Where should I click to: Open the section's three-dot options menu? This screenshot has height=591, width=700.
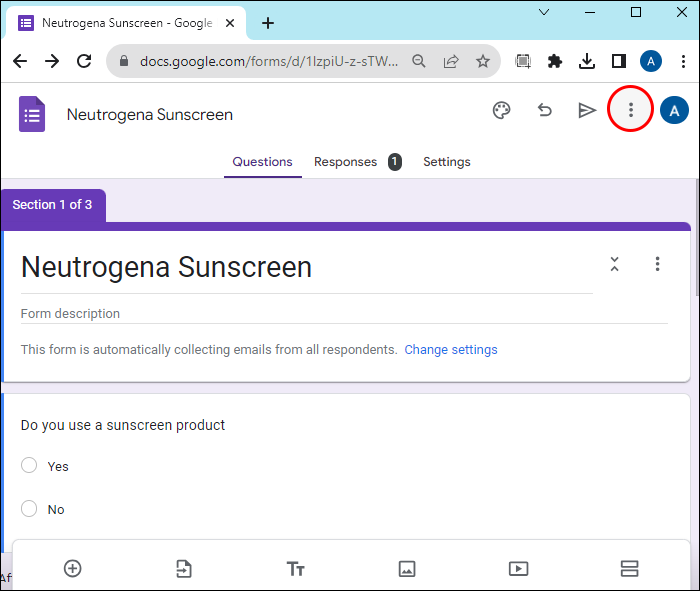point(657,264)
